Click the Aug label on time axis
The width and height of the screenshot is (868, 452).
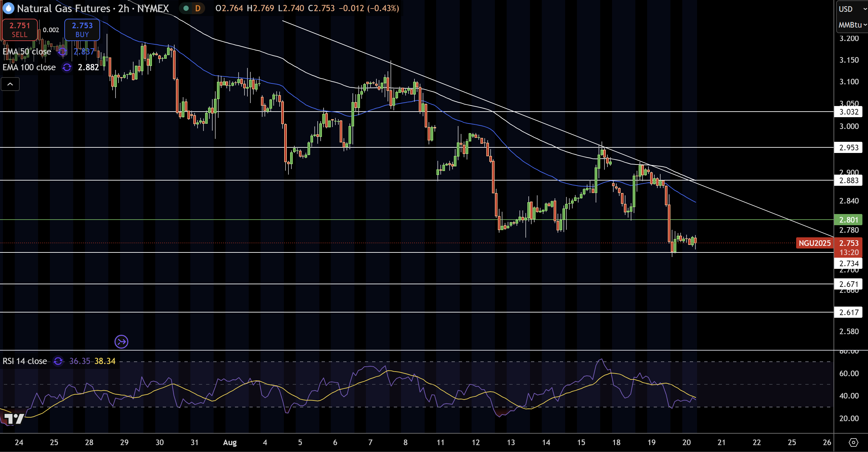230,442
